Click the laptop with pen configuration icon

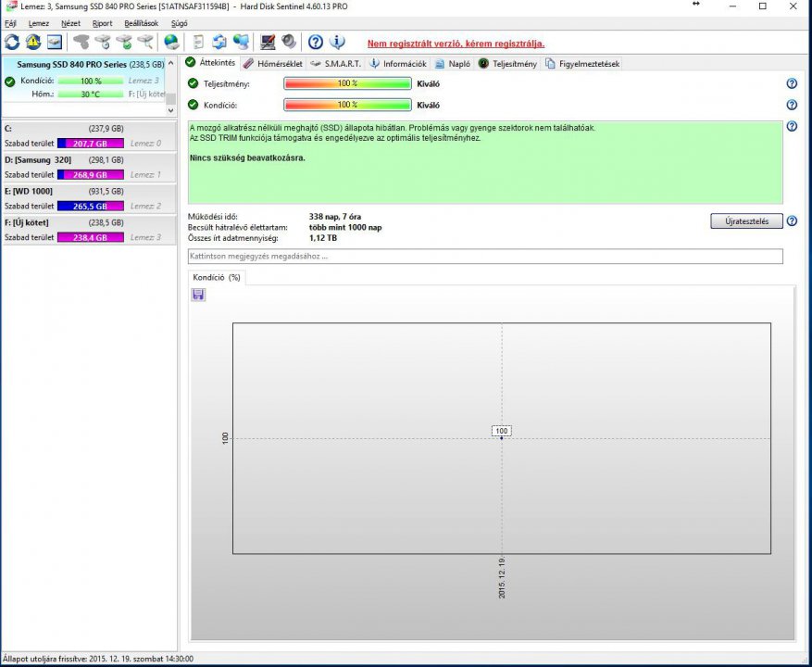(268, 42)
